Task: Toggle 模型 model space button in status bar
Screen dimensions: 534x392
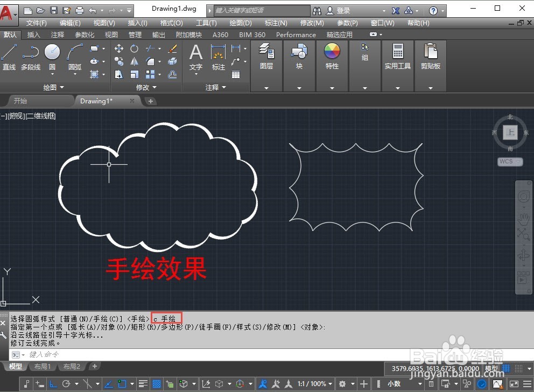Action: tap(491, 368)
